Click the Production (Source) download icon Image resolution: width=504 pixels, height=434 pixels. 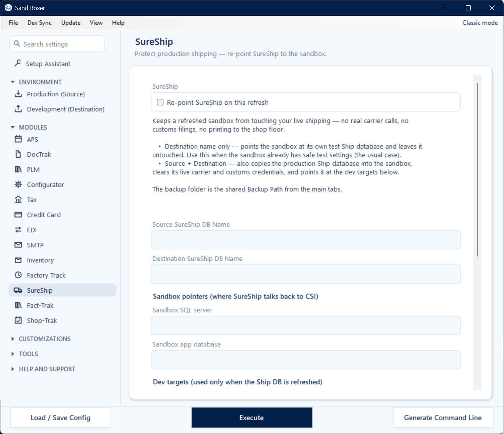point(18,94)
